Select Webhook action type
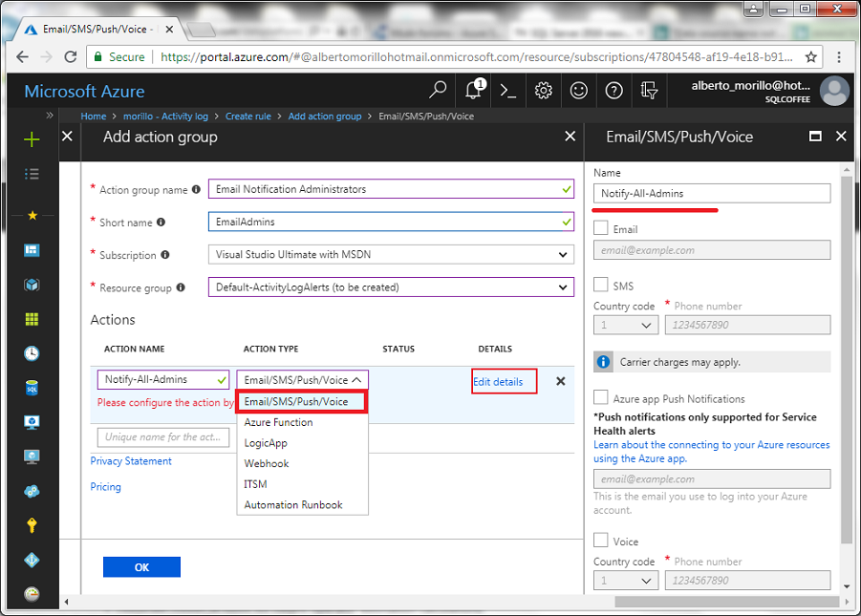The width and height of the screenshot is (861, 616). [302, 463]
